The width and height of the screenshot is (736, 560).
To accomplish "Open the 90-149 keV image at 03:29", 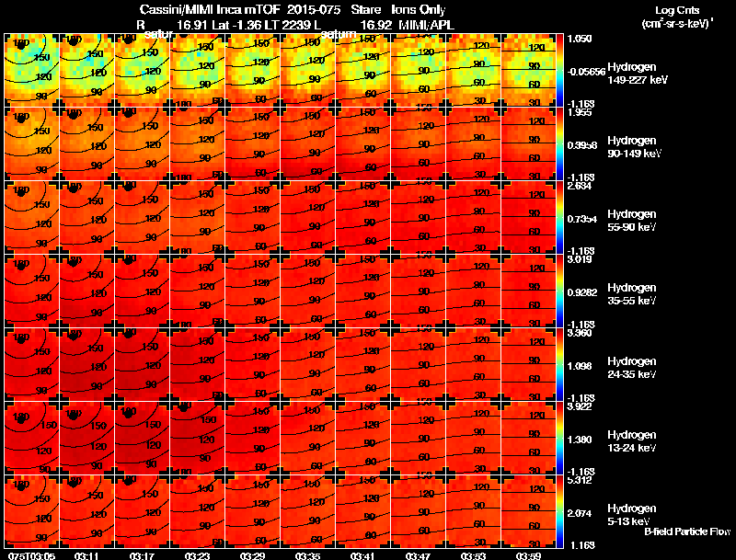I will 252,143.
